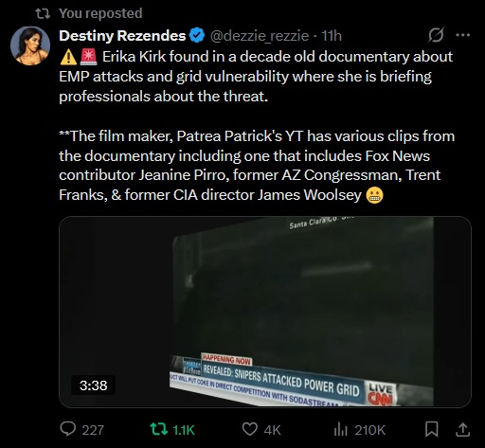Click the blue verified badge
This screenshot has height=448, width=485.
point(197,35)
